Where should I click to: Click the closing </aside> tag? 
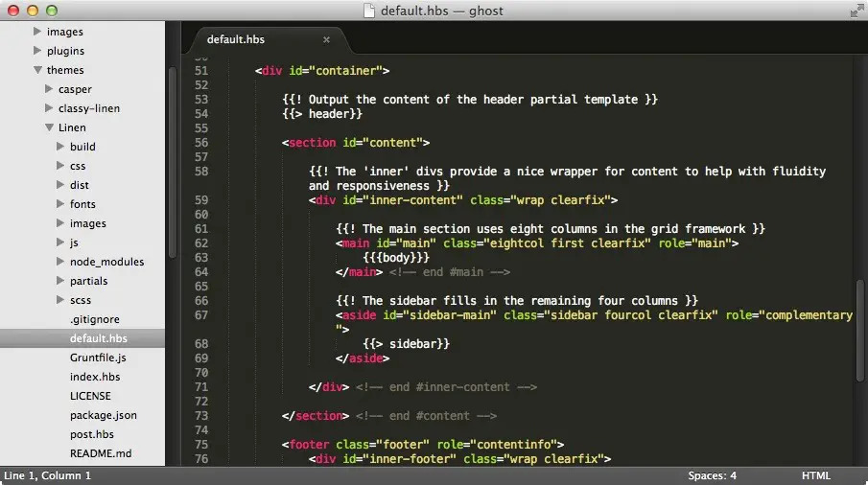pos(363,358)
